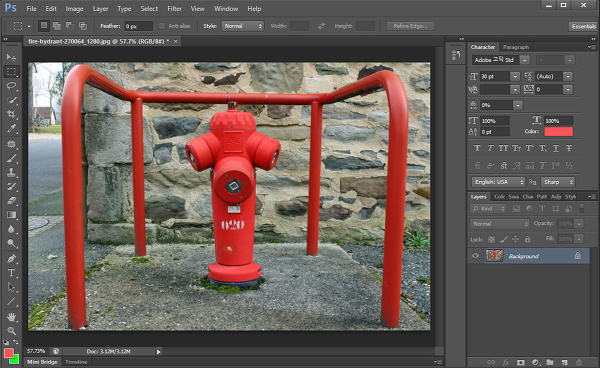600x368 pixels.
Task: Toggle Lock all for layer
Action: pos(528,239)
